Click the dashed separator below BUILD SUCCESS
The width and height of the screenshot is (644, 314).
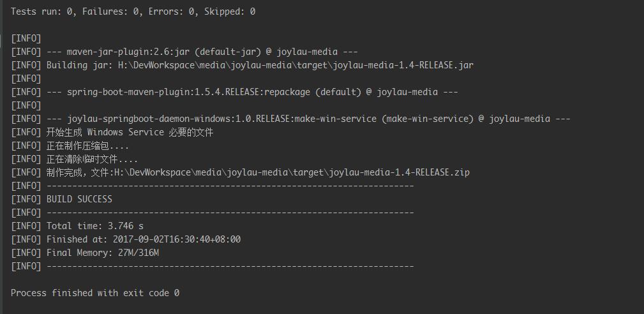click(213, 213)
